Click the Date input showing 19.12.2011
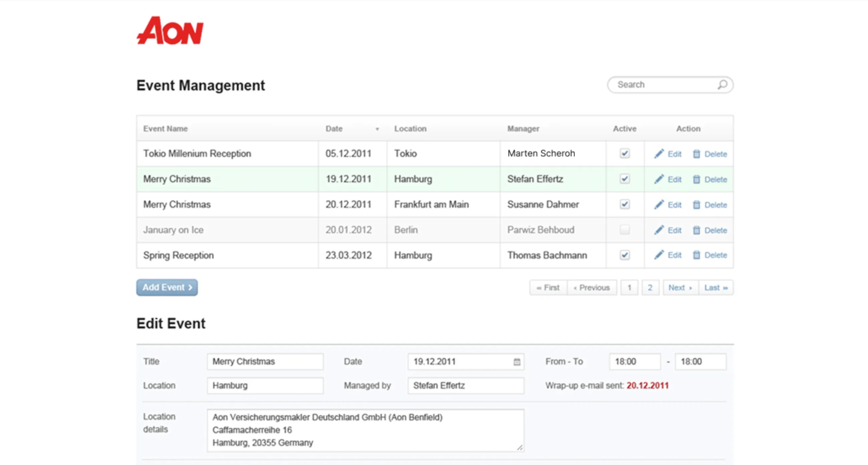 point(466,362)
